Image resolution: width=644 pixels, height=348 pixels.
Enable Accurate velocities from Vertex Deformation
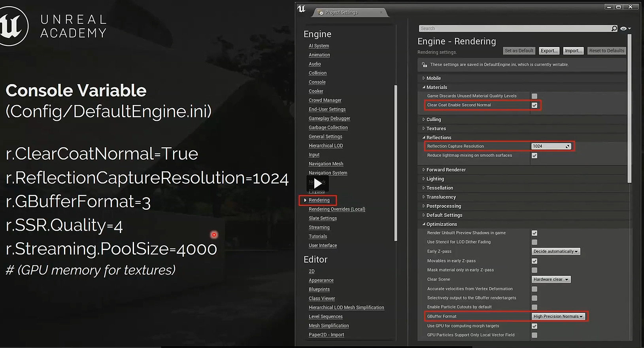pos(534,289)
